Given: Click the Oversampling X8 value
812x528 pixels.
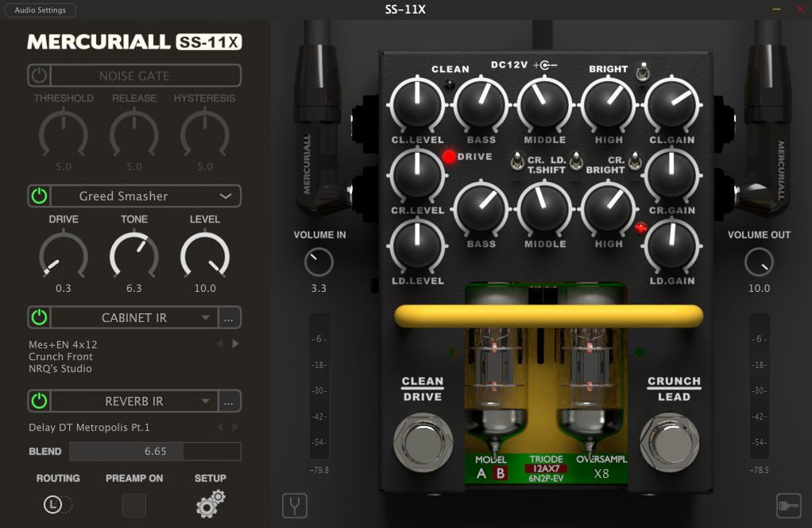Looking at the screenshot, I should coord(601,474).
